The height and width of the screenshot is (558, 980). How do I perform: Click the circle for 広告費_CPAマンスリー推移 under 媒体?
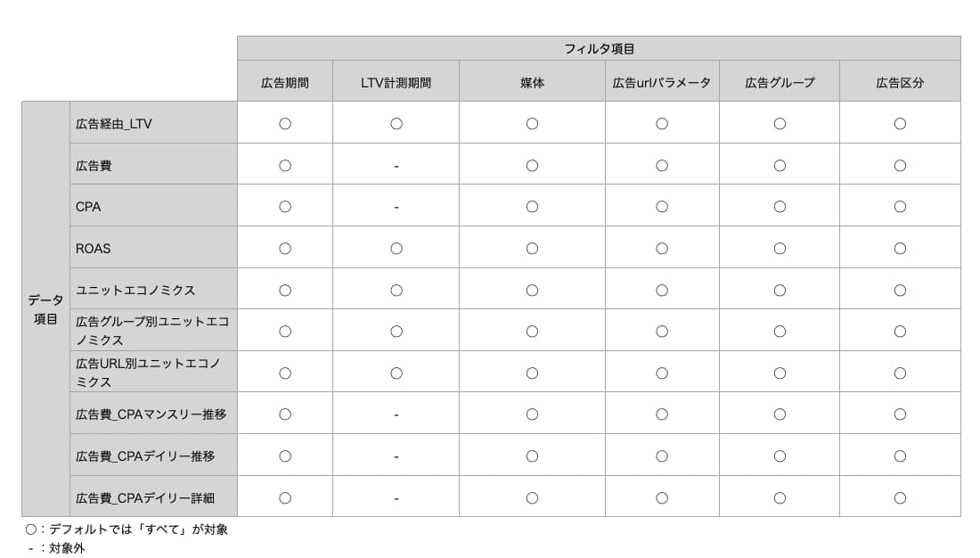[532, 414]
